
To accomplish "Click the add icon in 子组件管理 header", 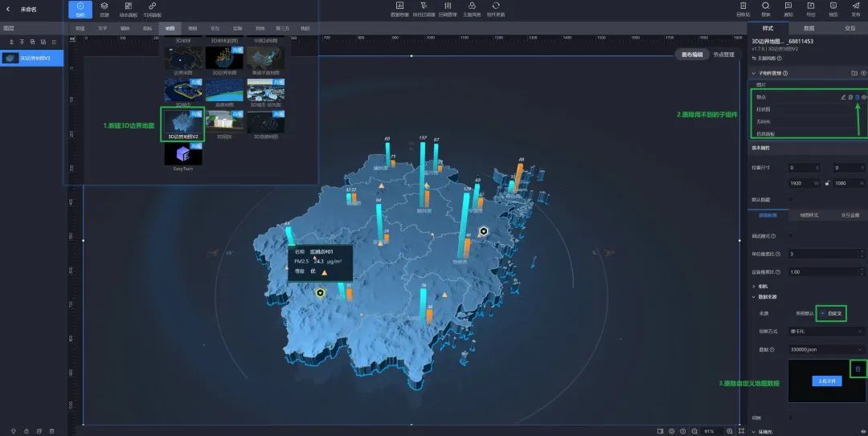I will (863, 73).
